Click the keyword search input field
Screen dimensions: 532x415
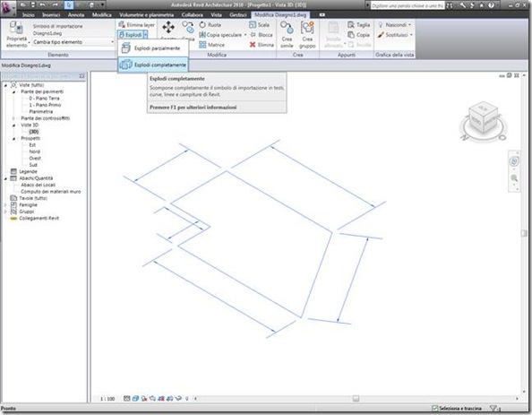[x=408, y=5]
